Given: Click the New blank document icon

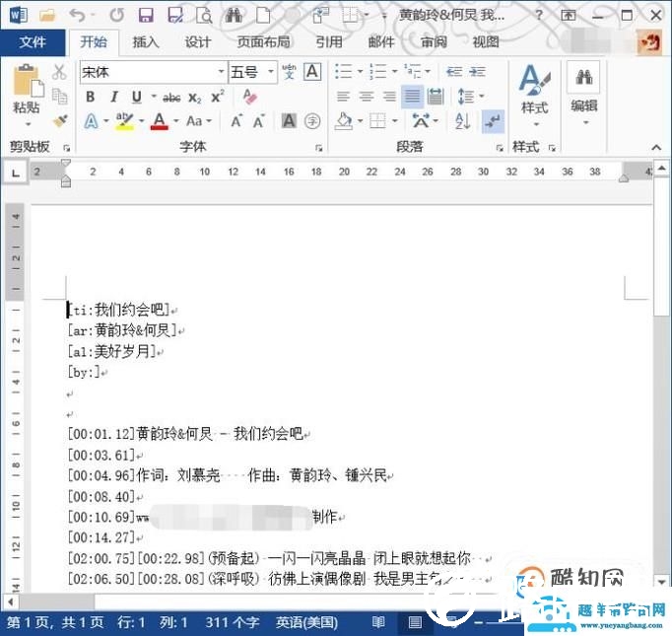Looking at the screenshot, I should click(x=263, y=16).
